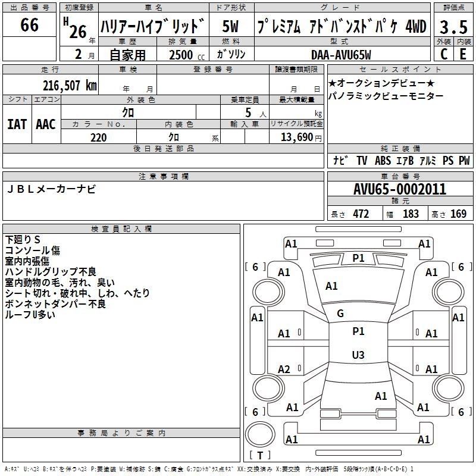
Task: Click the shift type IAT
Action: [x=17, y=124]
